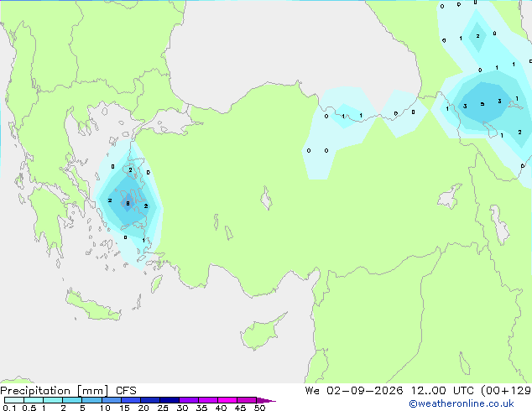532x411 pixels.
Task: Click the 5–10 mm legend color swatch
Action: point(91,400)
